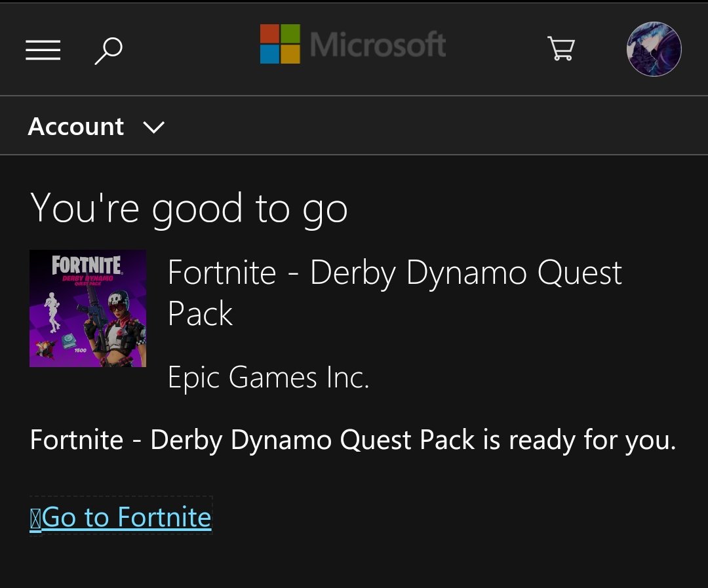Expand the Account dropdown

[x=96, y=127]
